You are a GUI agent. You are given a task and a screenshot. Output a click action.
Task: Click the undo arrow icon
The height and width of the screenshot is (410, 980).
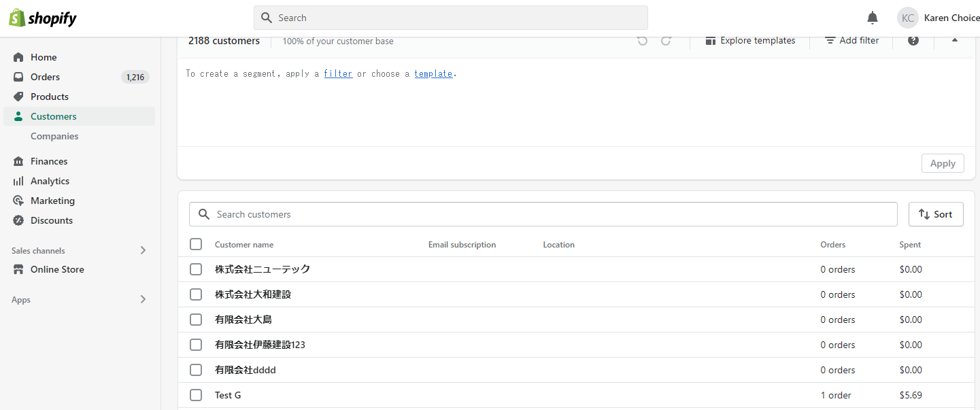[642, 41]
